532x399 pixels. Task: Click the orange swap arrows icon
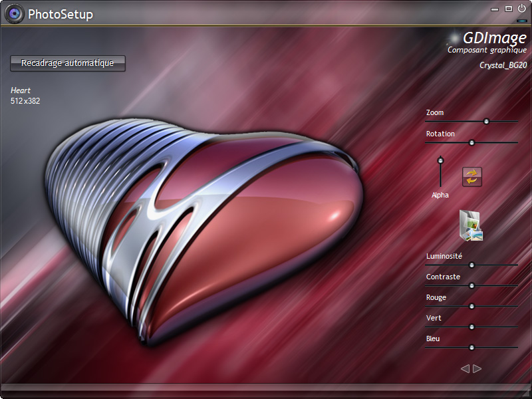pos(472,177)
